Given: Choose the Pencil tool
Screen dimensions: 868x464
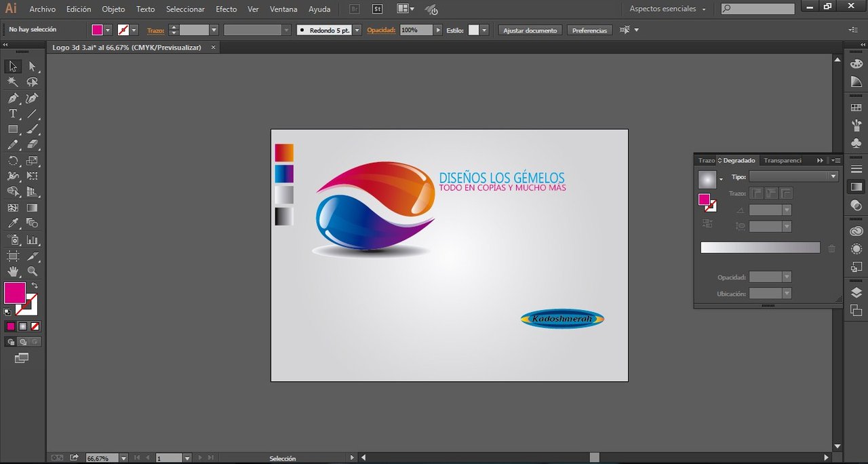Looking at the screenshot, I should click(x=13, y=144).
